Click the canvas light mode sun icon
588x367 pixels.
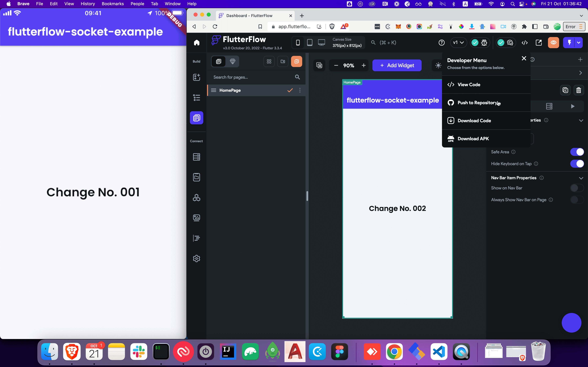(x=438, y=65)
